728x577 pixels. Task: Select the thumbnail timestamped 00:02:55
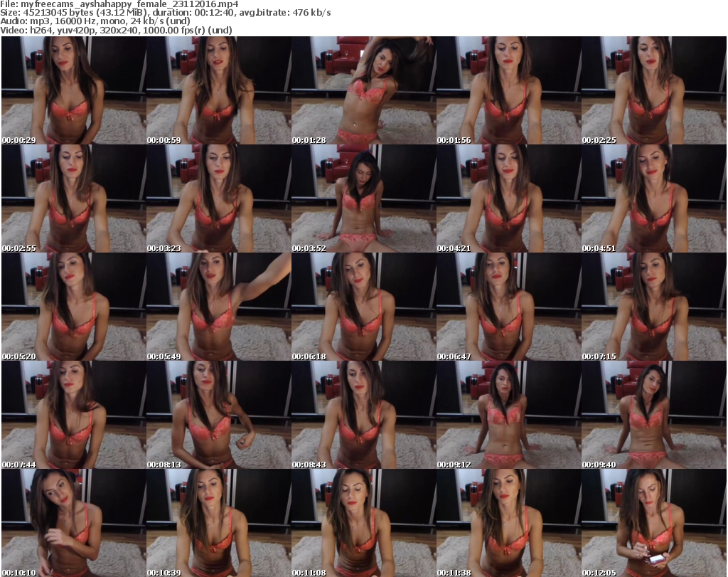(x=74, y=198)
